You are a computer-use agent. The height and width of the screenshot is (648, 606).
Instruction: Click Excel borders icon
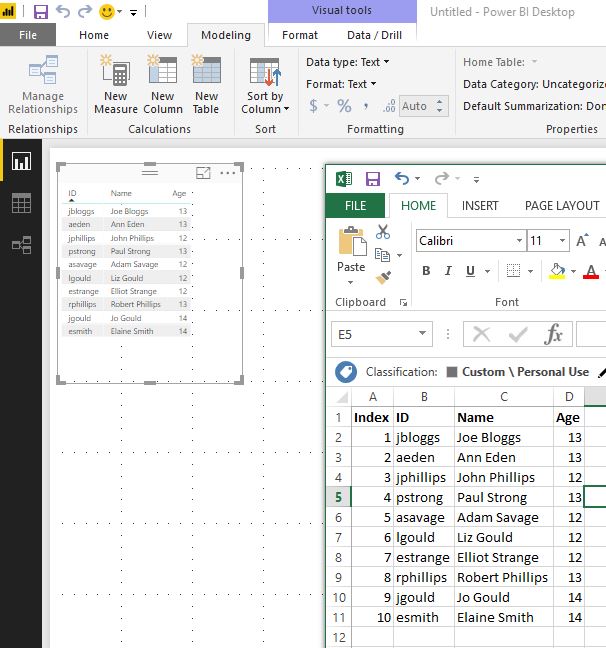click(513, 271)
